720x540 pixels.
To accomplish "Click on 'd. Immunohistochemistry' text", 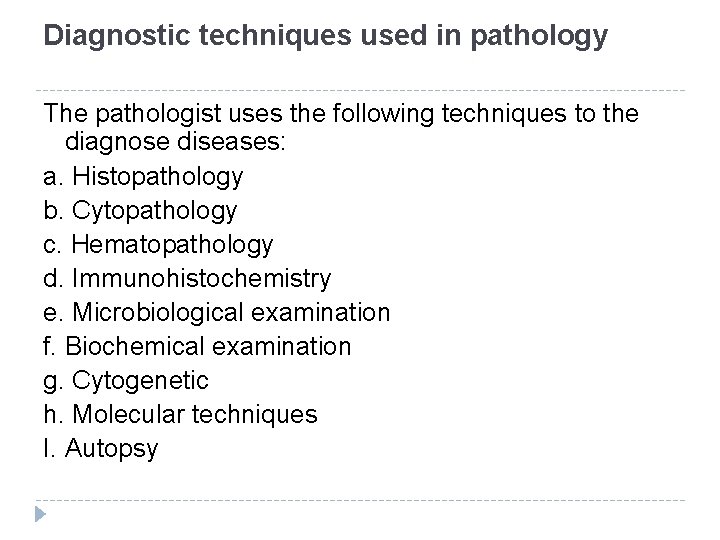I will point(187,279).
